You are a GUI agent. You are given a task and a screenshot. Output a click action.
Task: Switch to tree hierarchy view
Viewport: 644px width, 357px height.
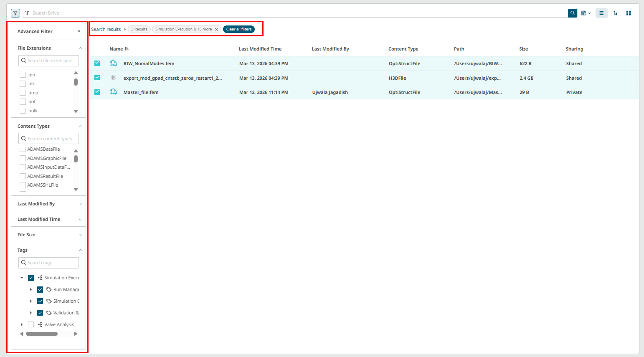tap(615, 13)
